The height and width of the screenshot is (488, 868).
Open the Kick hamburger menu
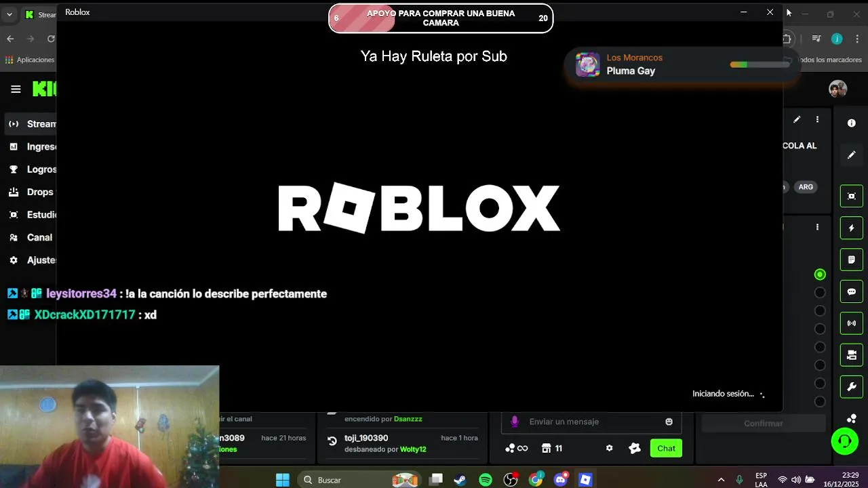point(16,89)
